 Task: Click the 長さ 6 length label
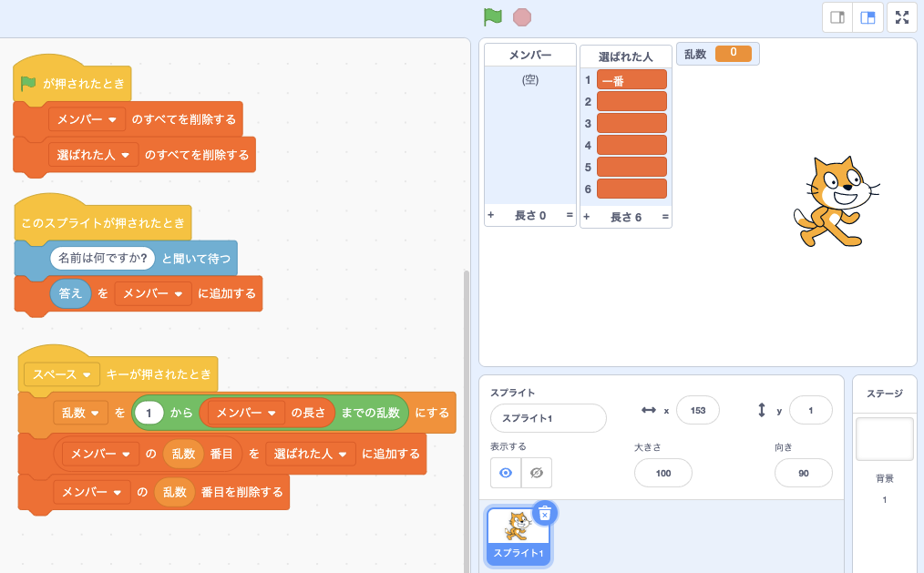pyautogui.click(x=626, y=218)
